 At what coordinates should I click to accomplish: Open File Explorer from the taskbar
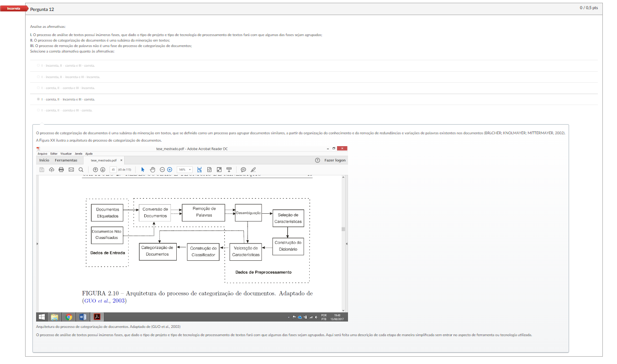(54, 317)
